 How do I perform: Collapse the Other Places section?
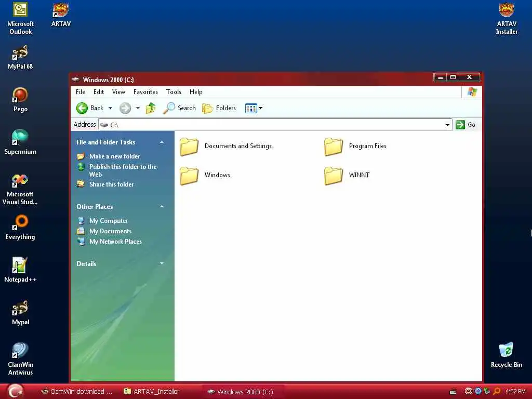pyautogui.click(x=162, y=207)
